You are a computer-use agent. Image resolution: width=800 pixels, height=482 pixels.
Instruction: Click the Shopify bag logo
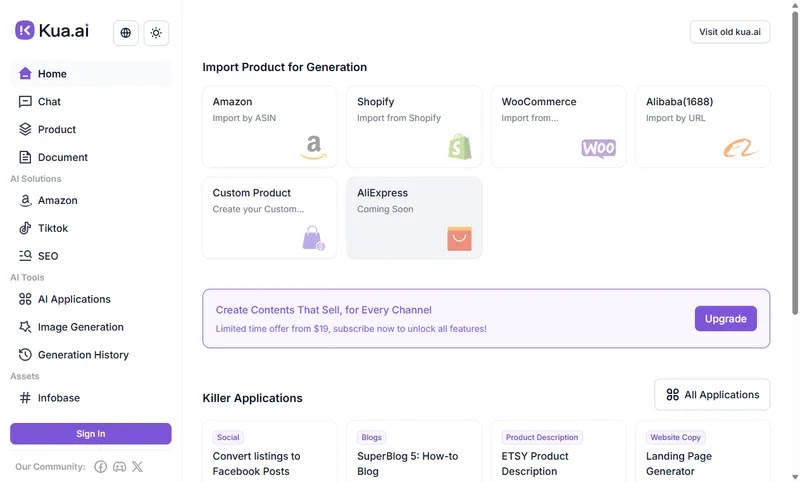pos(460,147)
